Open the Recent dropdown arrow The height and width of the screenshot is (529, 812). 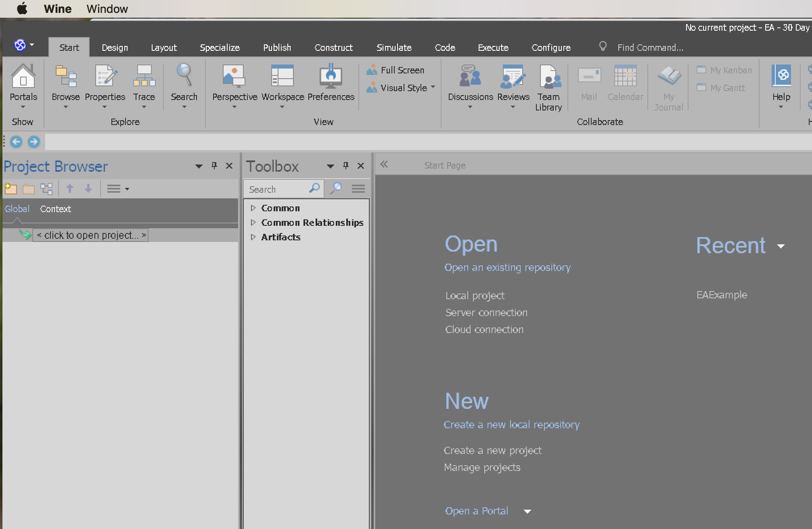pos(781,246)
